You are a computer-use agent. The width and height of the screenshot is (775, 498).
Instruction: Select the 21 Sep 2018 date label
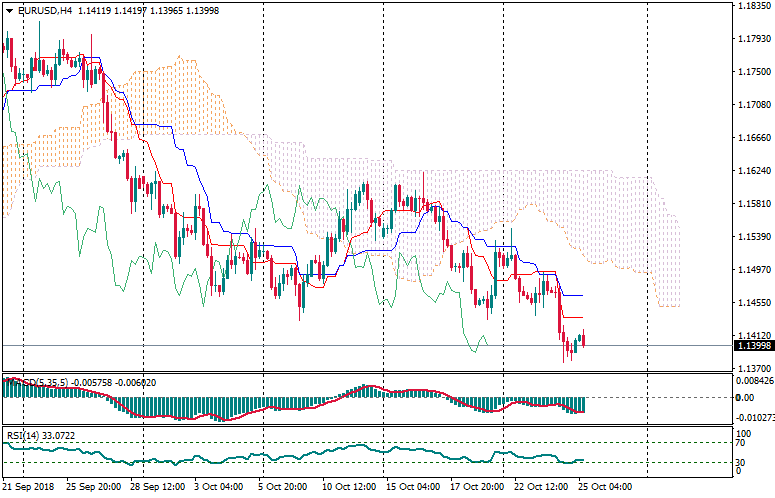click(28, 487)
